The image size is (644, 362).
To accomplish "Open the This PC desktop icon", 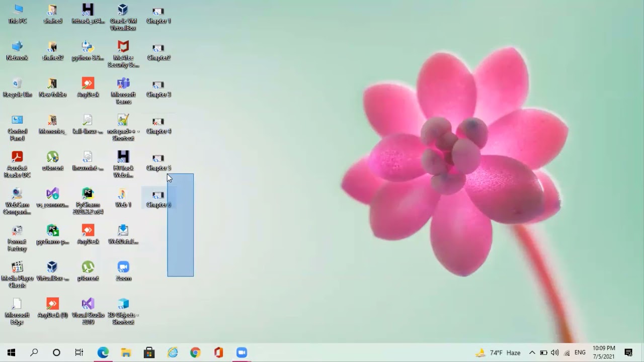I will coord(17,14).
